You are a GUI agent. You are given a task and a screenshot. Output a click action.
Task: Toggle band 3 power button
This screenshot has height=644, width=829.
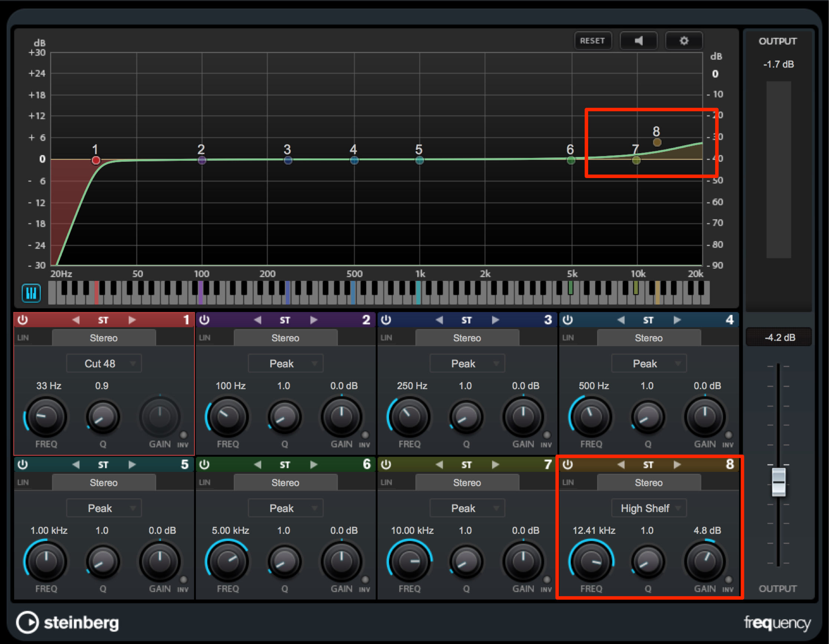(x=386, y=320)
